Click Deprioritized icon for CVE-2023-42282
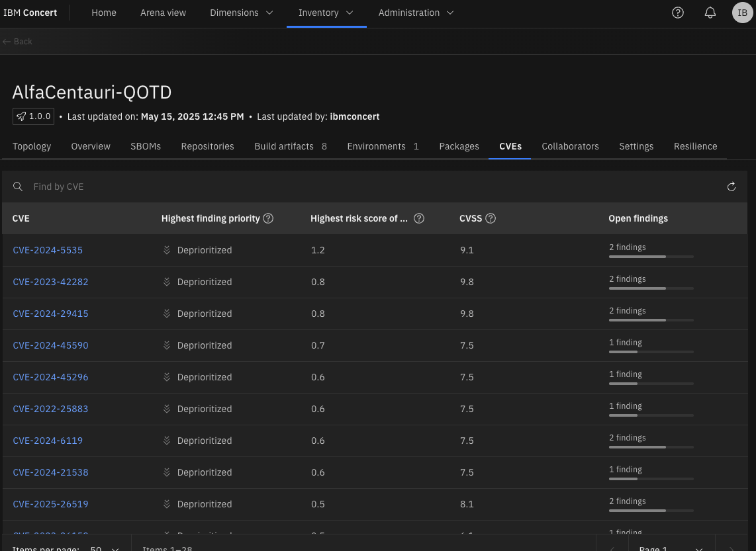 click(x=167, y=282)
